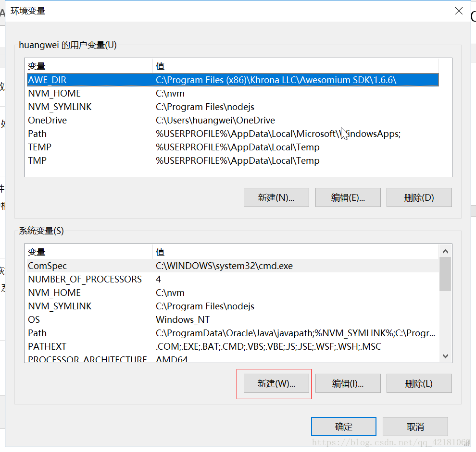The image size is (476, 452).
Task: Click 删除(D) button for user variables
Action: (x=419, y=197)
